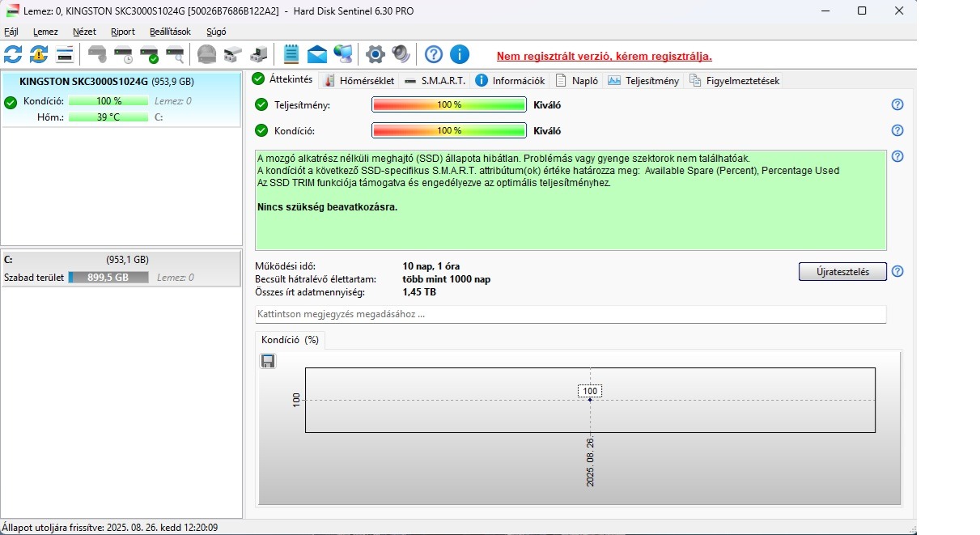Image resolution: width=980 pixels, height=535 pixels.
Task: Click green check icon beside left-panel Kondíció
Action: click(11, 102)
